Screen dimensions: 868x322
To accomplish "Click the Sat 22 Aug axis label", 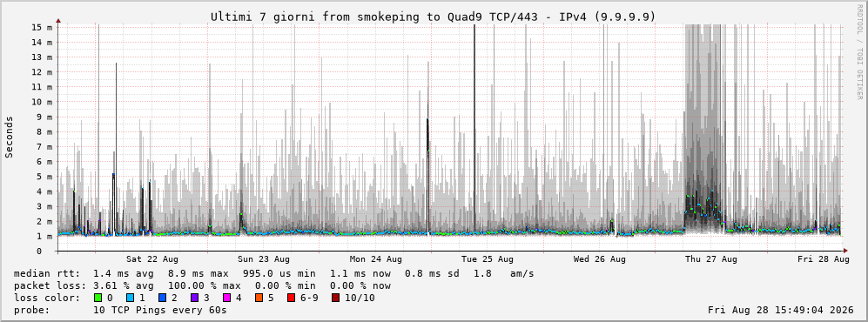I will [x=152, y=259].
